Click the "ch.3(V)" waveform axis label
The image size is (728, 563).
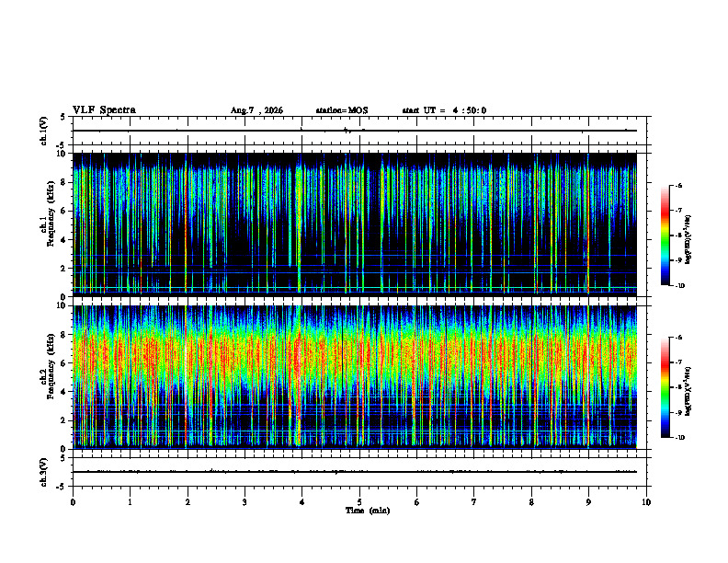[44, 472]
